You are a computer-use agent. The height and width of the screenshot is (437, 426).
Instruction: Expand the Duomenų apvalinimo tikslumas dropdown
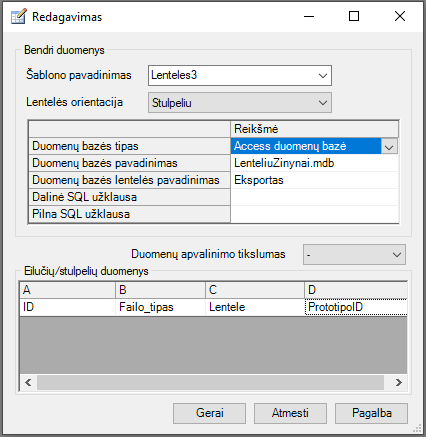tap(354, 255)
